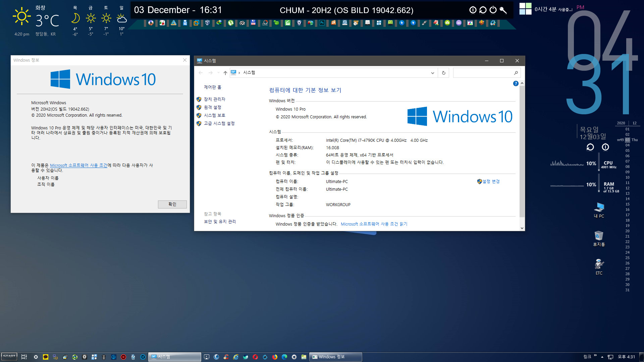The width and height of the screenshot is (644, 362).
Task: Open 고급 시스템 설정 in the sidebar
Action: (219, 123)
